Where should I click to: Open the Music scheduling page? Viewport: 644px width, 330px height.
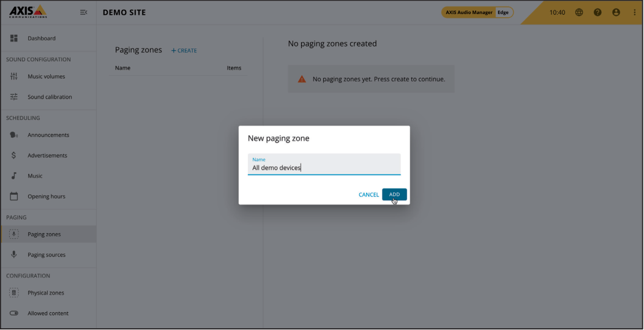[48, 176]
